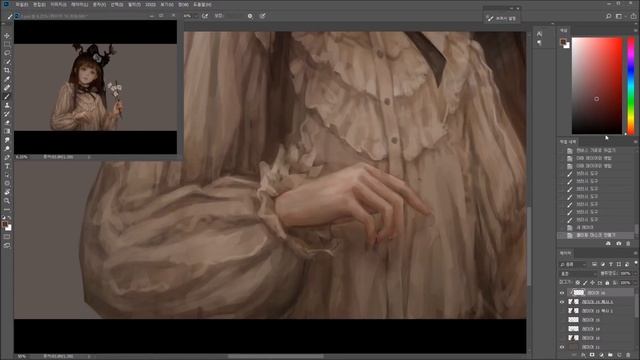640x360 pixels.
Task: Select the Brush tool in toolbar
Action: coord(7,96)
